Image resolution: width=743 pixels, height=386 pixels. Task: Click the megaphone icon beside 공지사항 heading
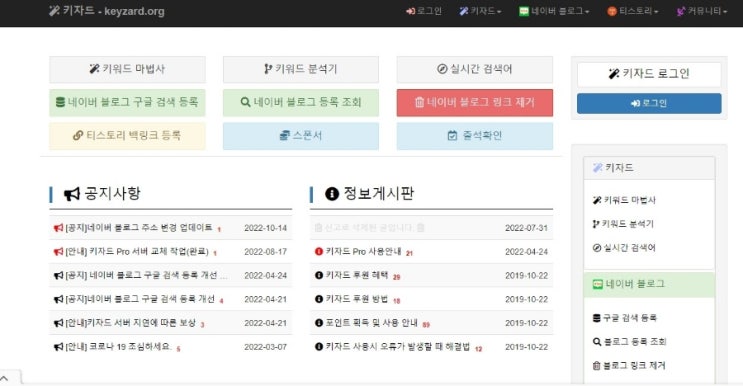click(x=72, y=194)
